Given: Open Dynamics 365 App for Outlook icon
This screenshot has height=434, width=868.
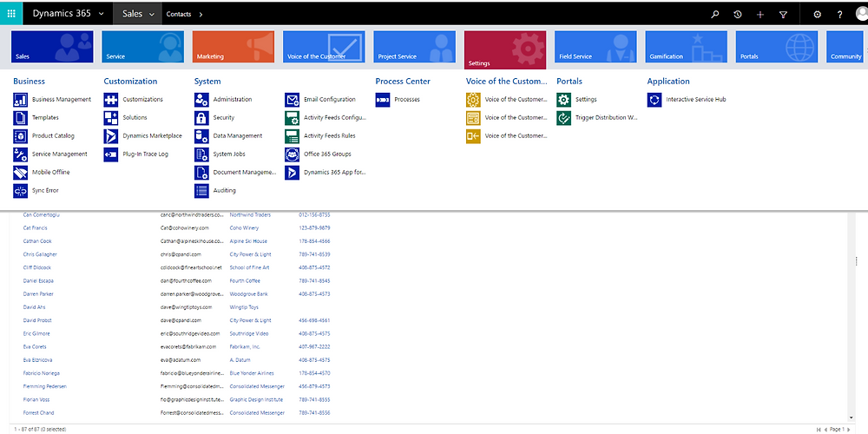Looking at the screenshot, I should point(293,173).
